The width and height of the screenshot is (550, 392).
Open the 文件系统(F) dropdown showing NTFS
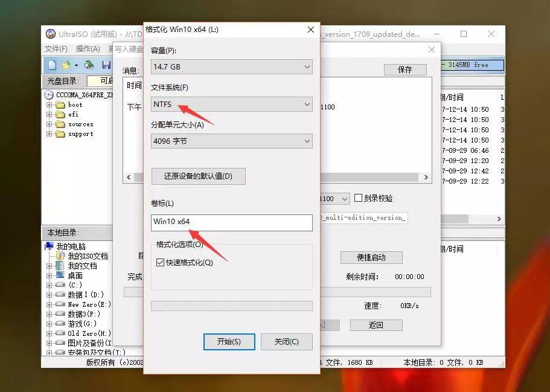[x=231, y=104]
